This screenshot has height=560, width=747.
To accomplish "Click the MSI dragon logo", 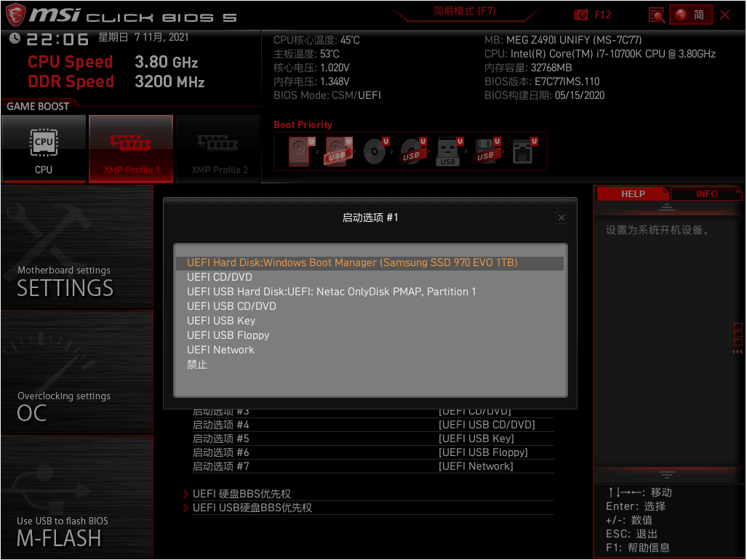I will click(15, 15).
